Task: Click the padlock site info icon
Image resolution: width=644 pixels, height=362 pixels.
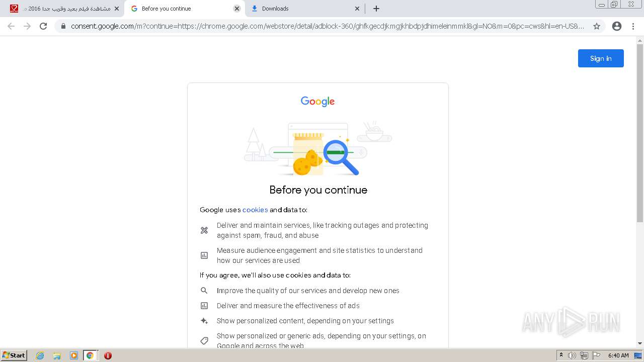Action: click(63, 26)
